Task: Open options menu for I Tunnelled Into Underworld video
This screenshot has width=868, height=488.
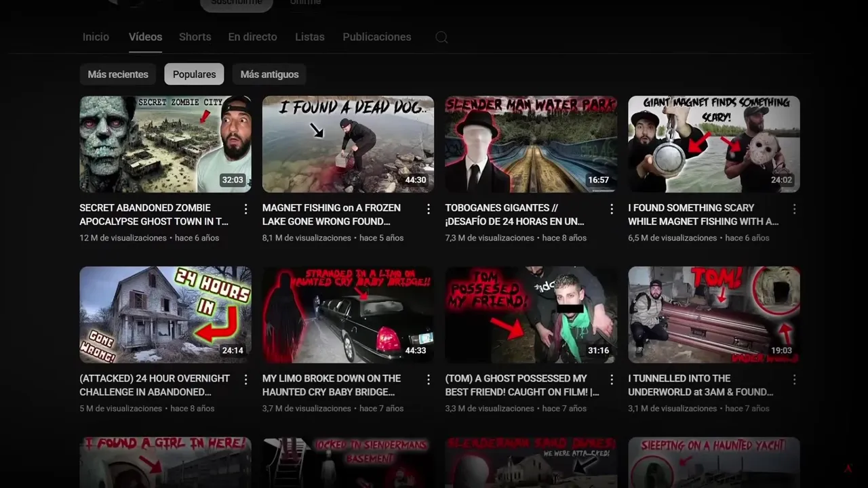Action: (x=794, y=380)
